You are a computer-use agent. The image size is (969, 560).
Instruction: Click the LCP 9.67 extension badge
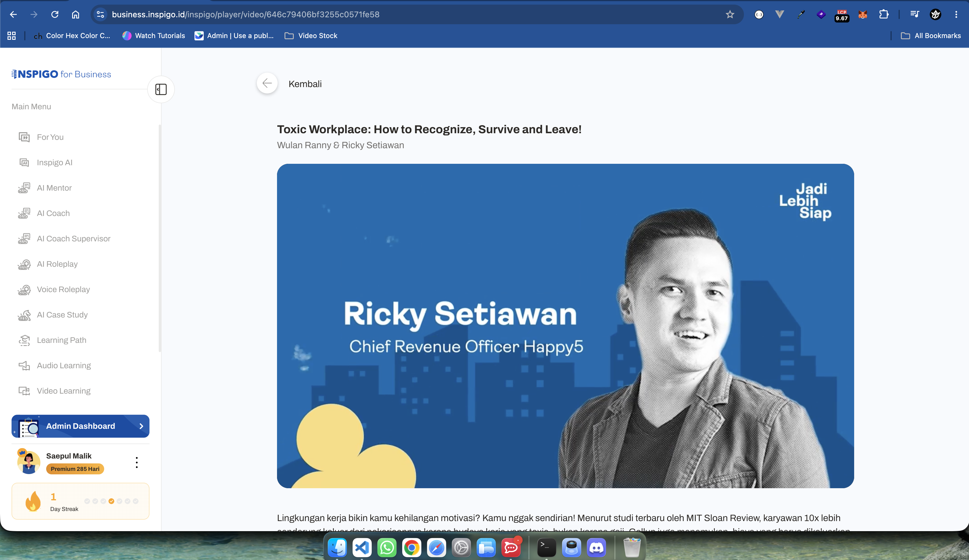(842, 15)
